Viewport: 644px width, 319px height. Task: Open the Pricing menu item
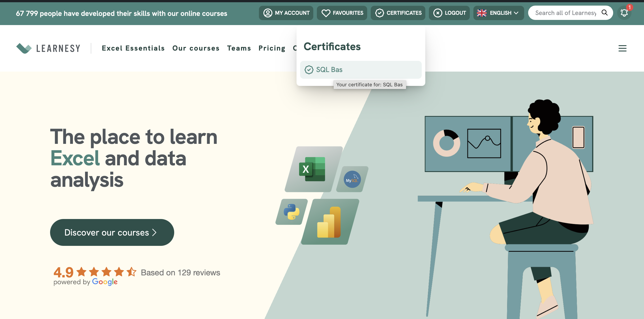(272, 48)
